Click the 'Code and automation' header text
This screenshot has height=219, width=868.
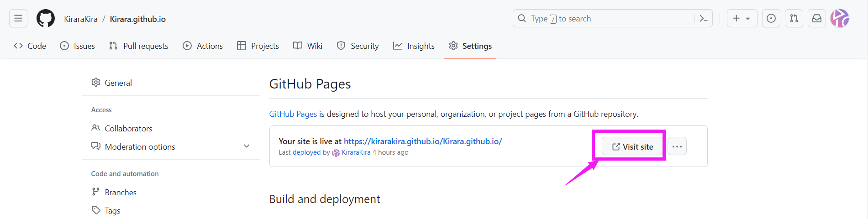coord(125,174)
